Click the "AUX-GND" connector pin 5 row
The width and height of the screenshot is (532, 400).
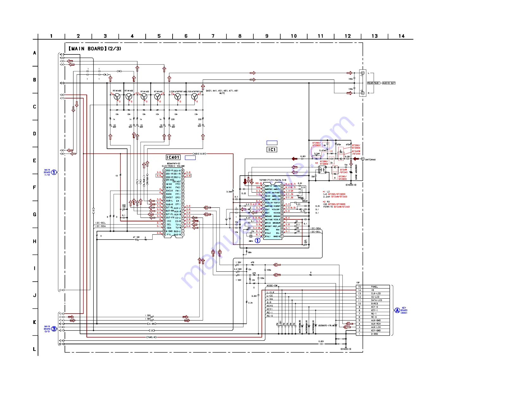(373, 321)
